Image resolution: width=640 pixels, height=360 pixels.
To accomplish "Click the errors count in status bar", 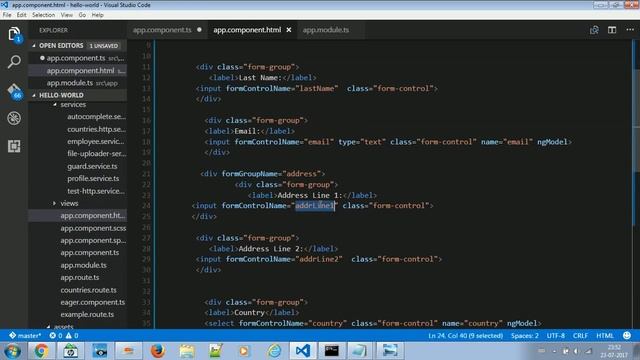I will point(56,336).
